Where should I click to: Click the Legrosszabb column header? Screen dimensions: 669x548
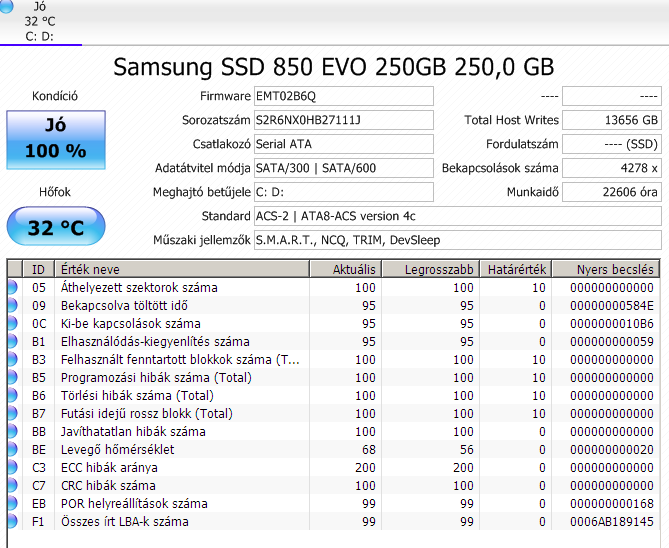431,269
